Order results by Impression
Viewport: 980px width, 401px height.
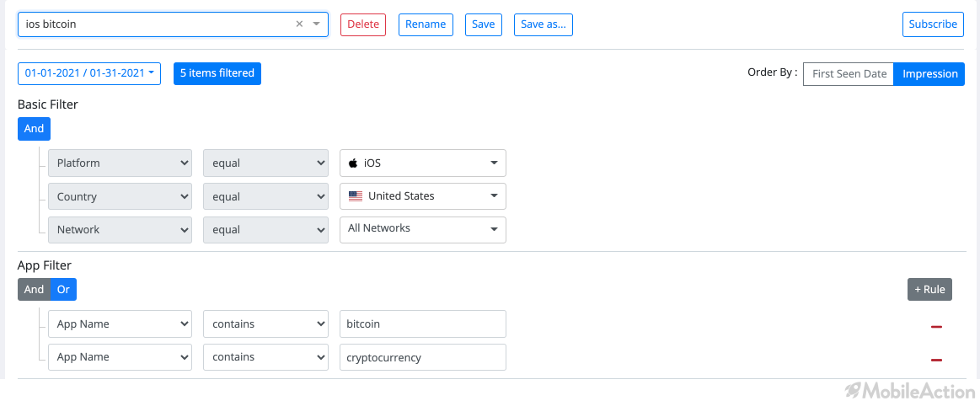929,73
